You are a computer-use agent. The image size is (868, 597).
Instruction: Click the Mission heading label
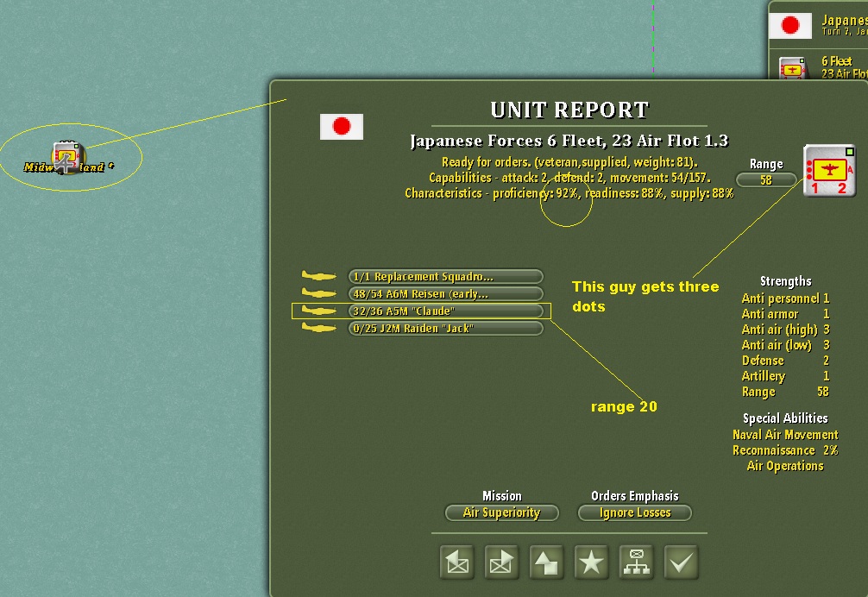coord(501,496)
